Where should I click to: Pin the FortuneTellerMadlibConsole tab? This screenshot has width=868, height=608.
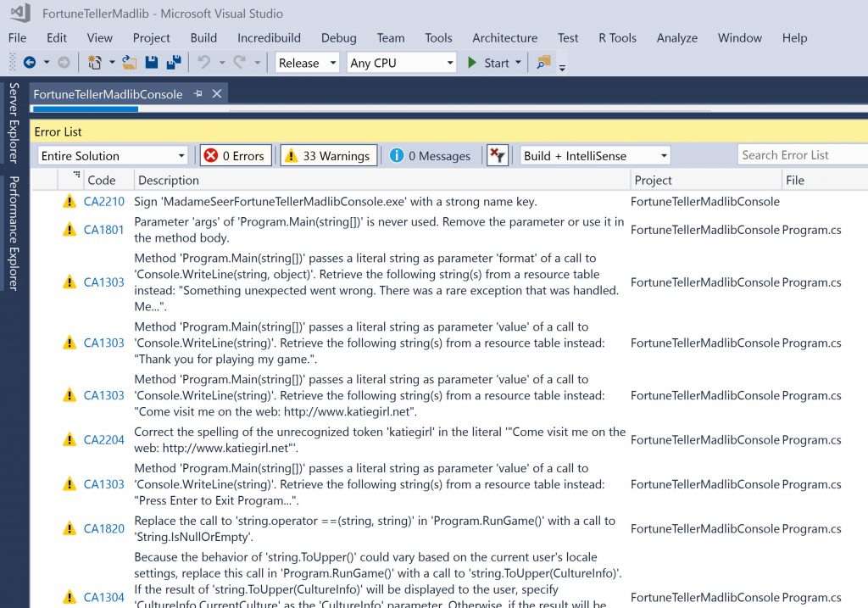pos(198,94)
